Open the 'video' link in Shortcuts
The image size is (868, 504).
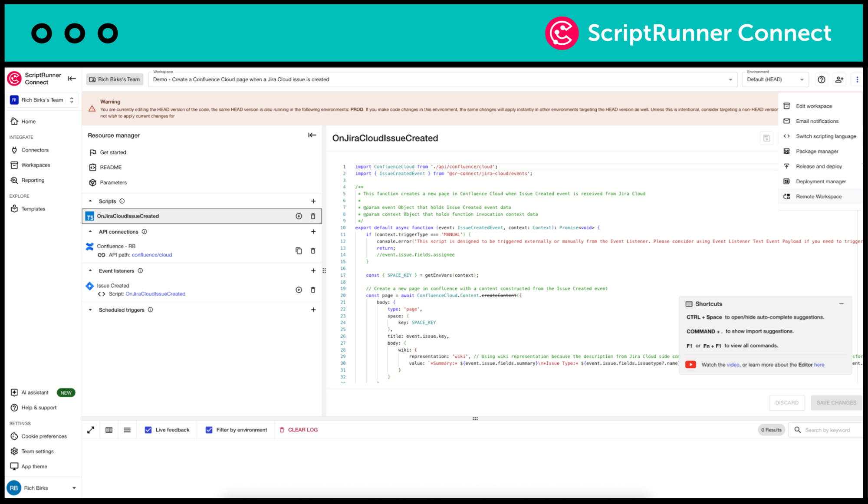(733, 365)
